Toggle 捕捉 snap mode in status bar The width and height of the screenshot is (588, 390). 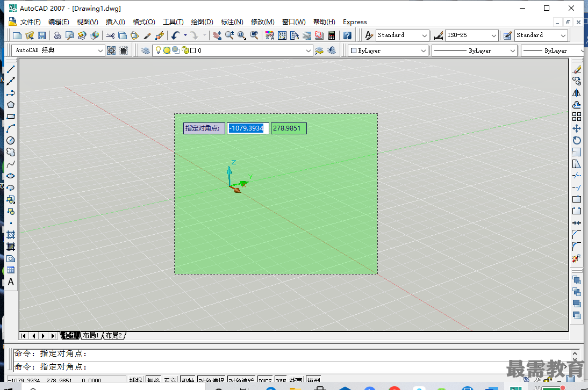point(135,379)
